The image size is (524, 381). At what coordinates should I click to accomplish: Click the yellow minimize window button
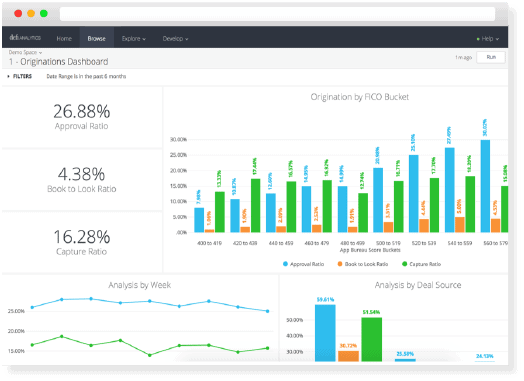coord(31,13)
